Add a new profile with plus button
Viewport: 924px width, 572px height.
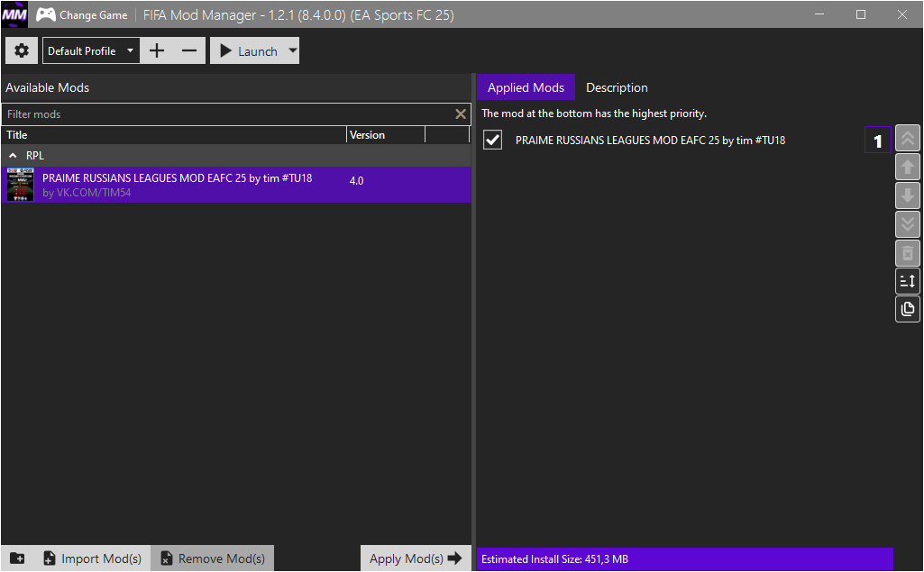click(x=157, y=50)
